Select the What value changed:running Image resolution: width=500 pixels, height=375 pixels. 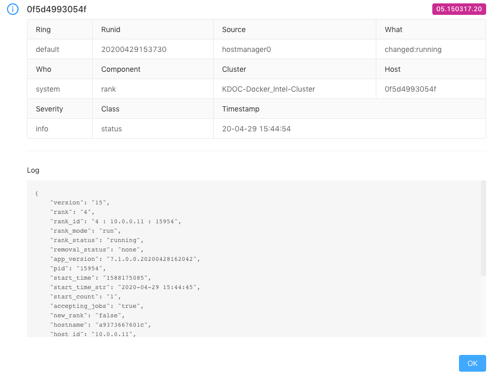(x=413, y=49)
